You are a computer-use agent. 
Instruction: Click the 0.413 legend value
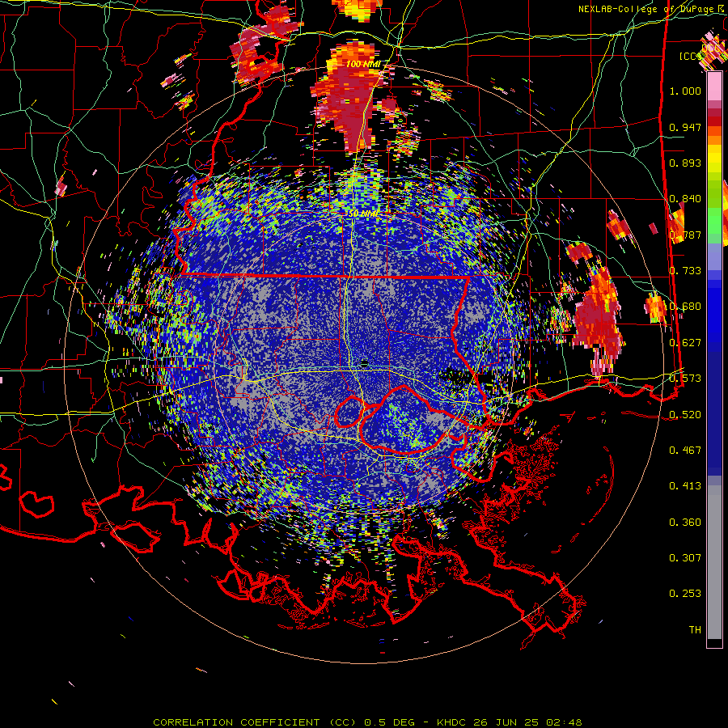685,486
